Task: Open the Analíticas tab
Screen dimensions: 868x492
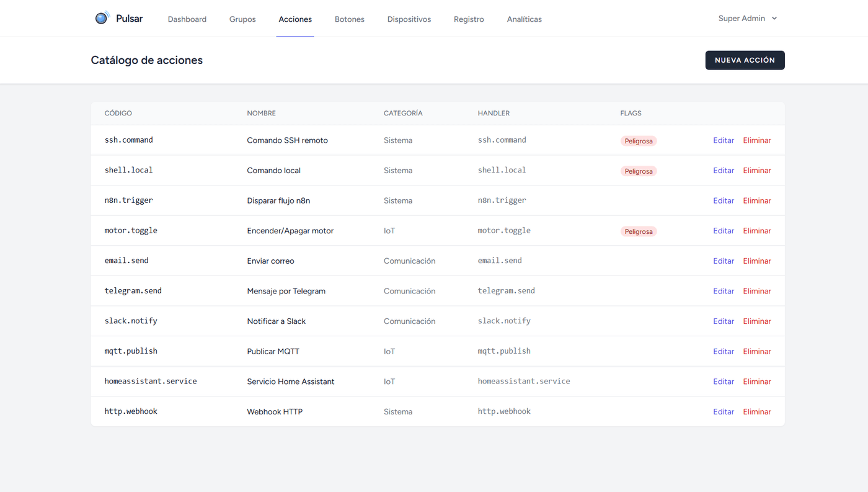Action: (525, 19)
